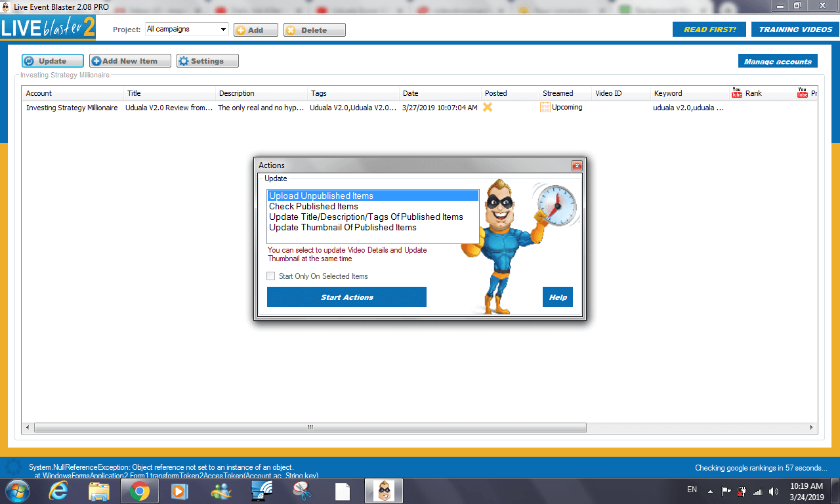Open Windows Live Messenger taskbar icon
The image size is (840, 504).
point(222,491)
